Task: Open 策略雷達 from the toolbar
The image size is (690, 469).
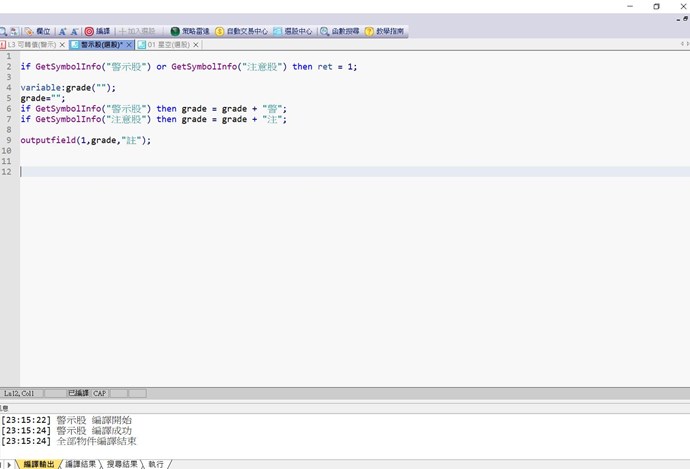Action: pyautogui.click(x=189, y=32)
